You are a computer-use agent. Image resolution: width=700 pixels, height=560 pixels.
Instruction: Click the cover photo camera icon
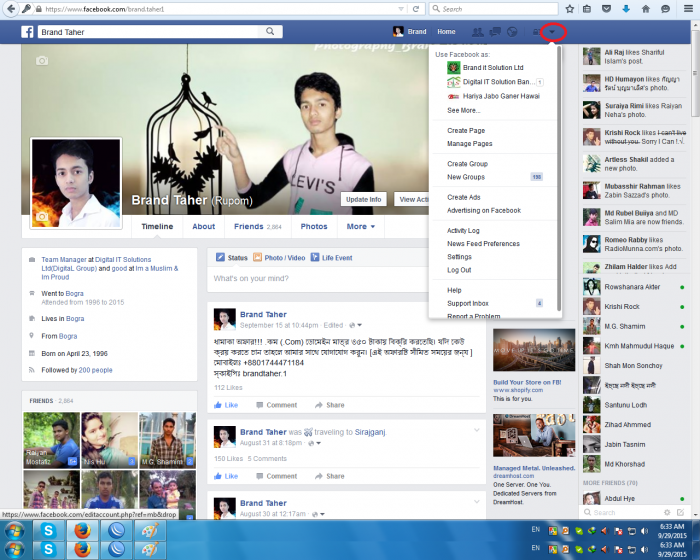click(x=42, y=61)
